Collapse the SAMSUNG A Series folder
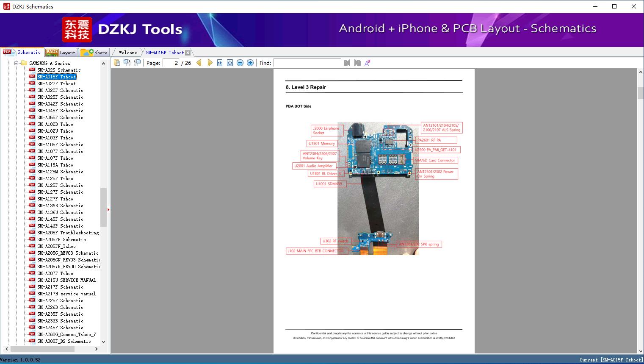This screenshot has height=364, width=644. 17,63
